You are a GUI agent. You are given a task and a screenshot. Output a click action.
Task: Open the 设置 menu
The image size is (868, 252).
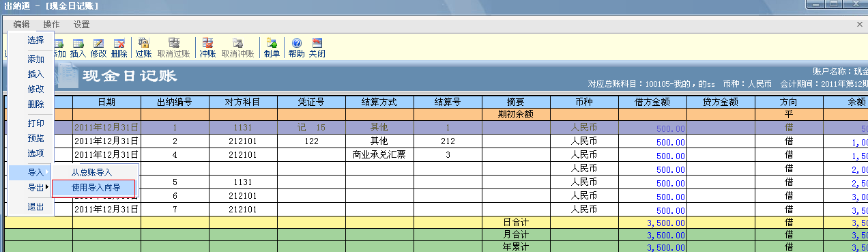pyautogui.click(x=81, y=25)
